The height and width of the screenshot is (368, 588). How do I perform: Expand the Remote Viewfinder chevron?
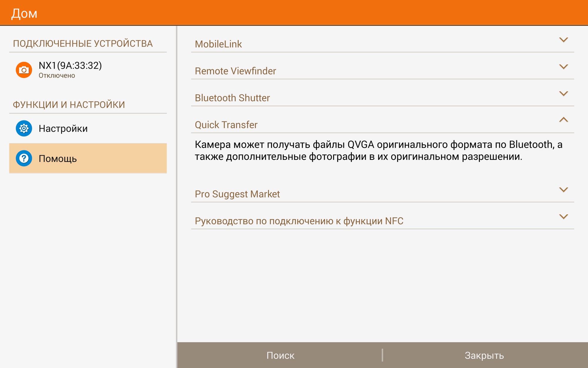click(563, 67)
